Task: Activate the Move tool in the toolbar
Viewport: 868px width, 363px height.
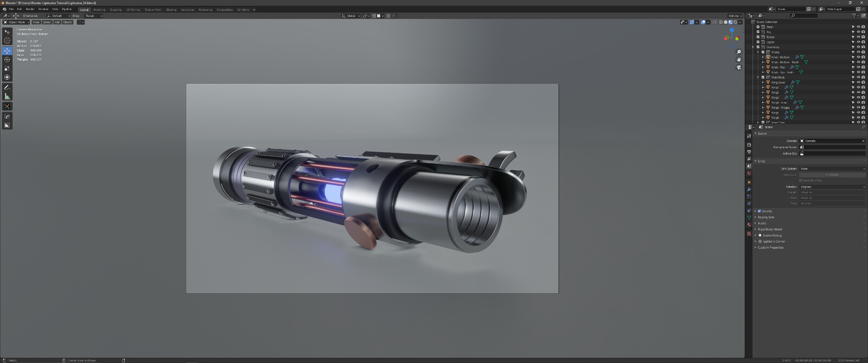Action: [x=7, y=50]
